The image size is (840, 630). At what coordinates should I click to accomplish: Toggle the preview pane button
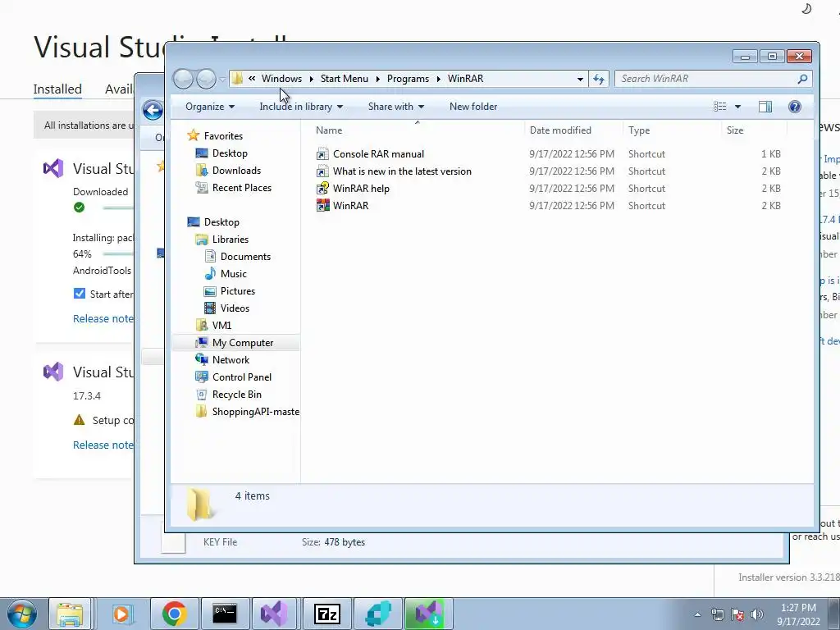coord(765,107)
